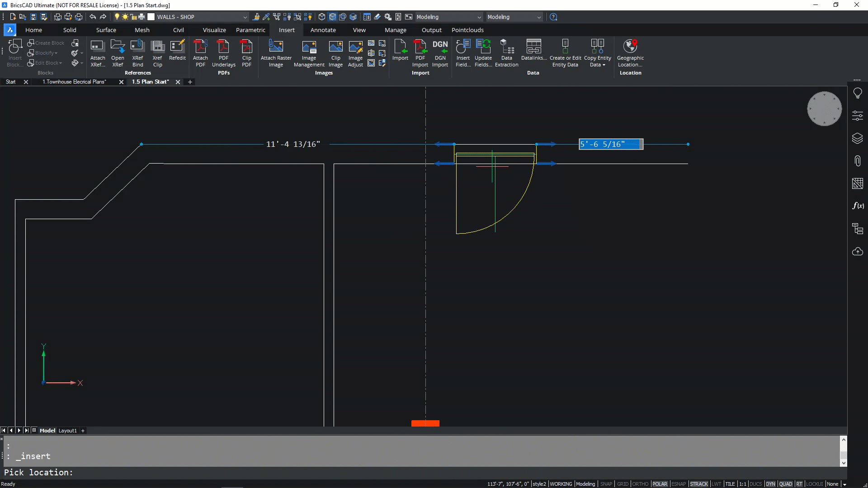Toggle ORTHO mode in the status bar
Image resolution: width=868 pixels, height=488 pixels.
(640, 484)
